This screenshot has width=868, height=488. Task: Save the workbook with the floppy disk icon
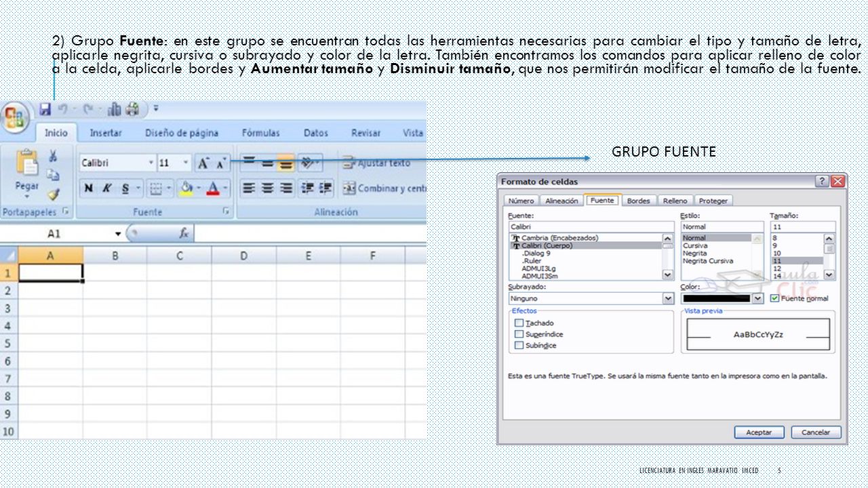coord(45,108)
